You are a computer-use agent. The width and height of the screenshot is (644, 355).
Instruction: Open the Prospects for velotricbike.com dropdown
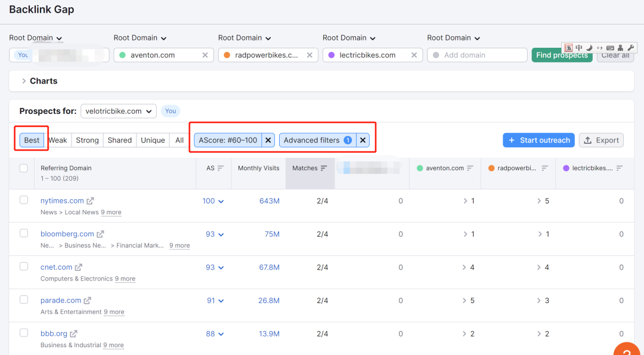coord(118,111)
